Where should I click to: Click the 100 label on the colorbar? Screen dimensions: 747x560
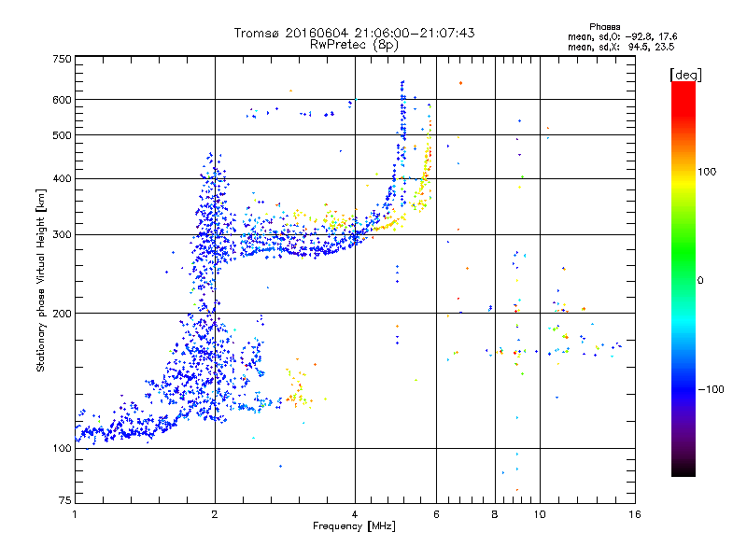coord(707,172)
